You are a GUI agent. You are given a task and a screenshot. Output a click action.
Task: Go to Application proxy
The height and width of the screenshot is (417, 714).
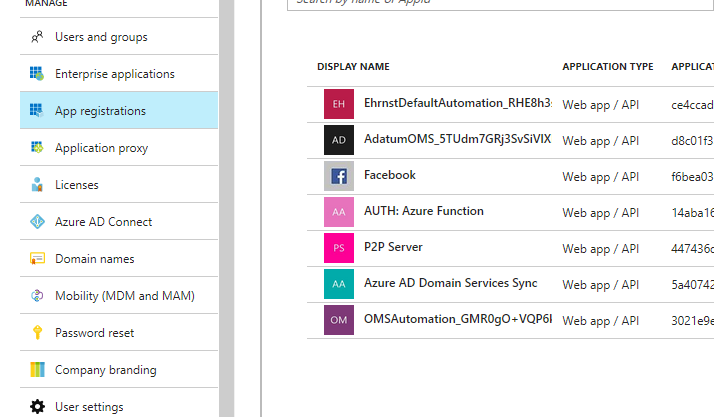click(x=119, y=147)
